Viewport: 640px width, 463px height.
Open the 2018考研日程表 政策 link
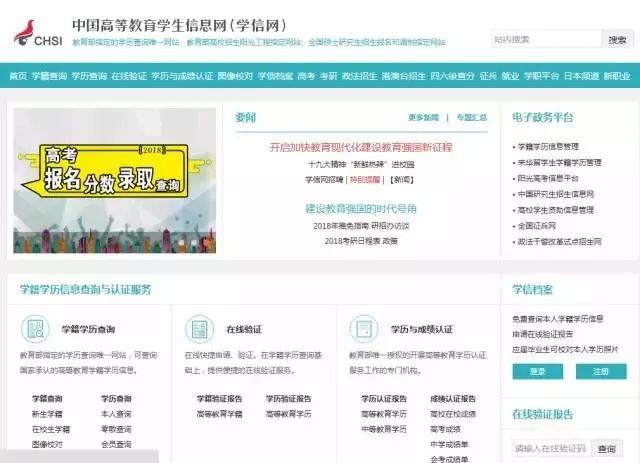coord(361,241)
